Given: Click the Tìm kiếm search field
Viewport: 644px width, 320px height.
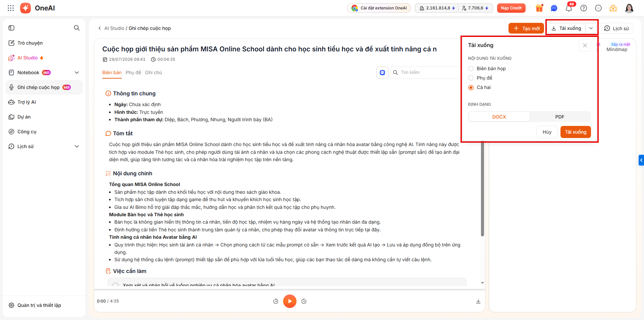Looking at the screenshot, I should point(426,73).
